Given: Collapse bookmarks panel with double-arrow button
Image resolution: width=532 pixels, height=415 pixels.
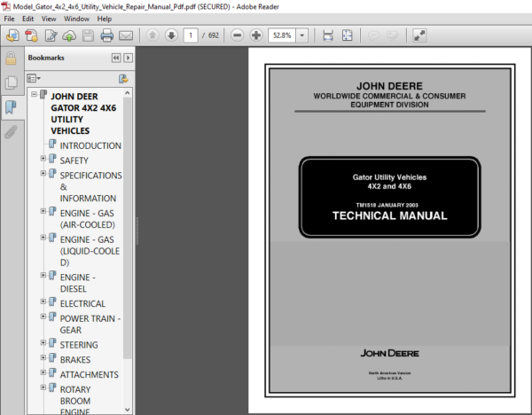Looking at the screenshot, I should pyautogui.click(x=116, y=58).
